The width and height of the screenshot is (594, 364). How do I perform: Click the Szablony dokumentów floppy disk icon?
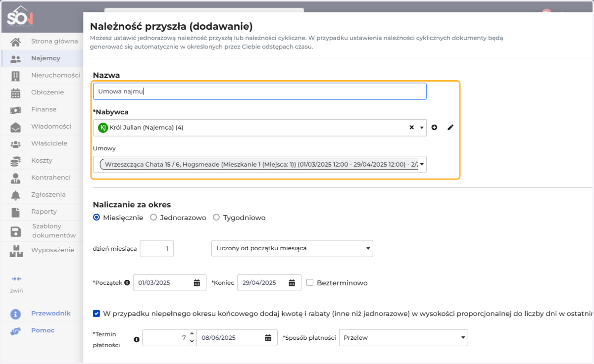(16, 231)
